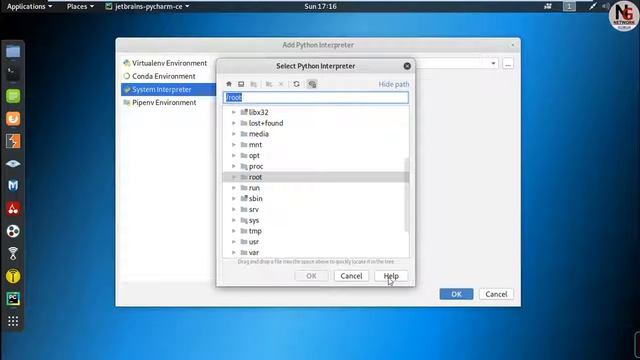The width and height of the screenshot is (640, 360).
Task: Toggle show hidden files and directories
Action: tap(312, 84)
